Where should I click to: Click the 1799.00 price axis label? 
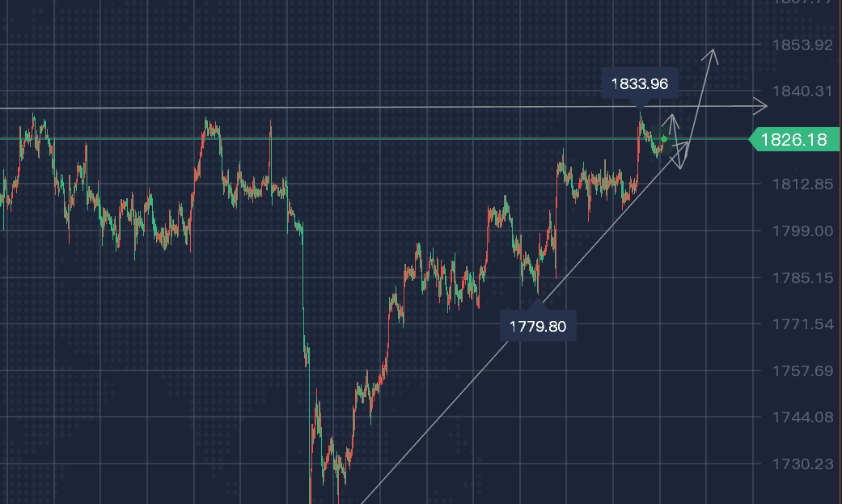(x=802, y=231)
